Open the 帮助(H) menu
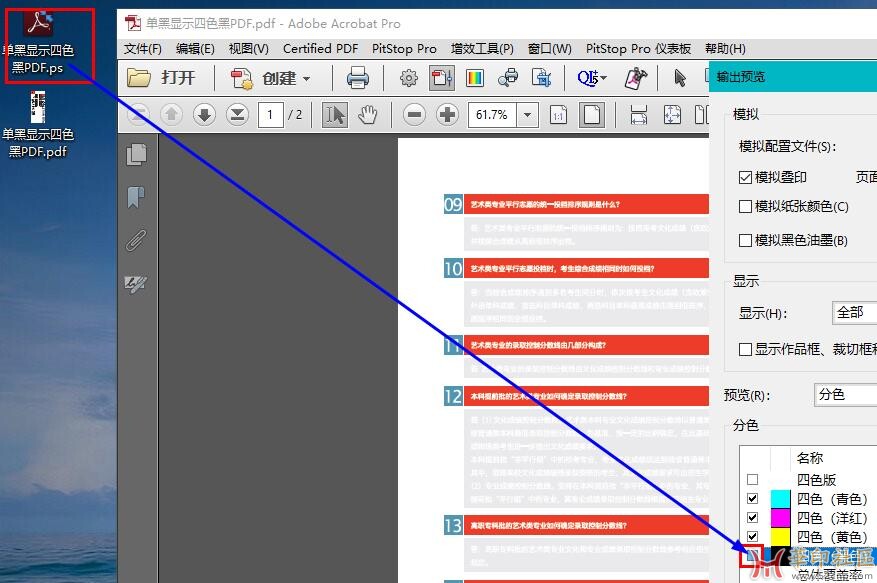 [x=725, y=49]
